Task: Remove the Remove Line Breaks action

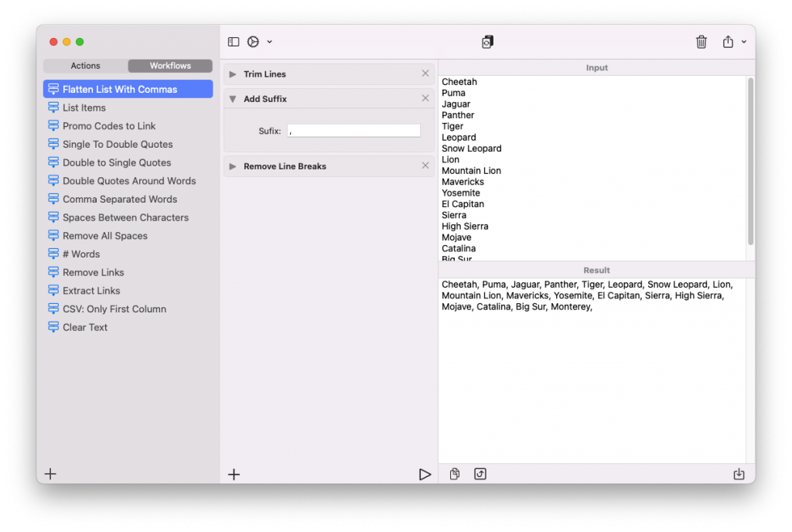Action: tap(425, 165)
